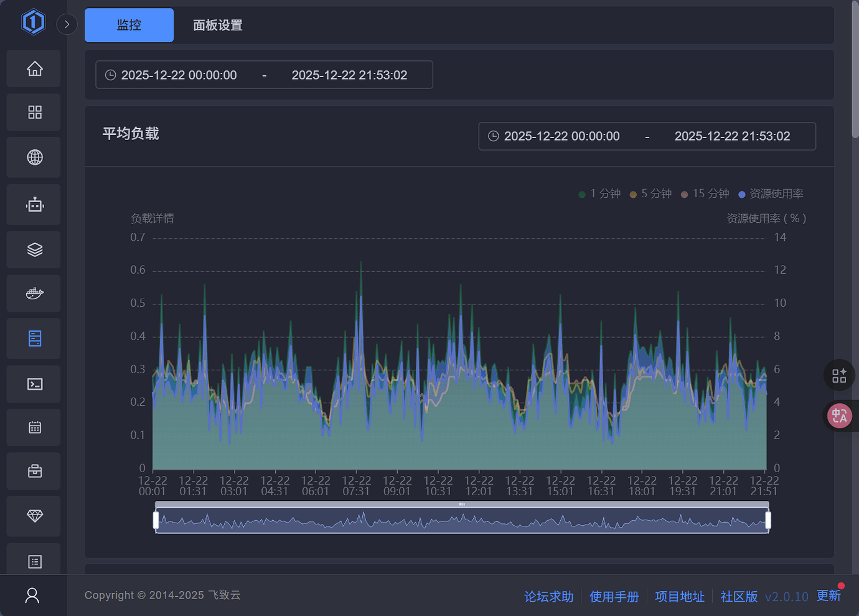The height and width of the screenshot is (616, 859).
Task: Toggle the 5 分钟 legend series
Action: [650, 194]
